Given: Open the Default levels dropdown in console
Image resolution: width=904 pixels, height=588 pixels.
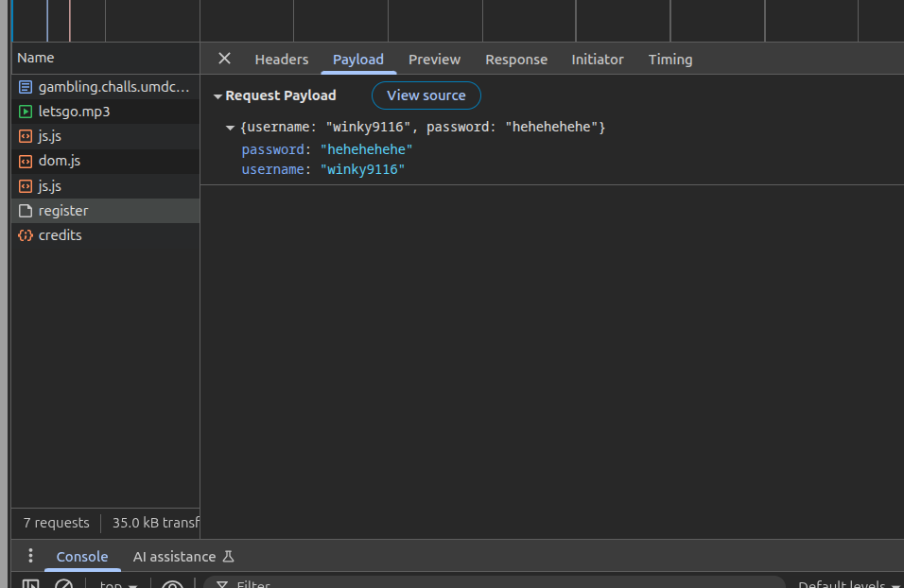Looking at the screenshot, I should (847, 584).
